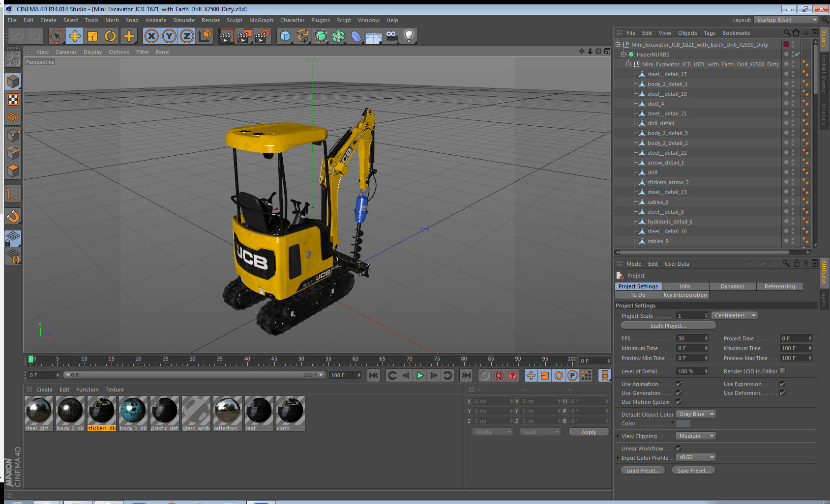Activate the Rotate tool
This screenshot has height=504, width=830.
pyautogui.click(x=110, y=36)
